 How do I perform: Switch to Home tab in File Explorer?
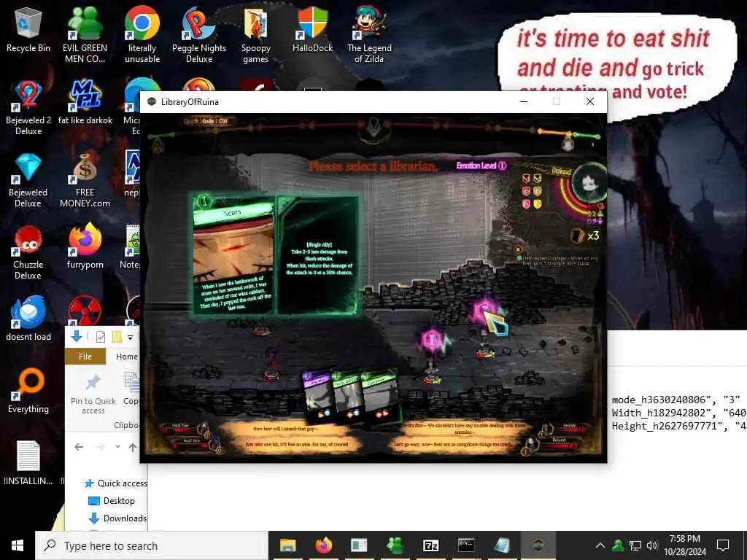[127, 356]
